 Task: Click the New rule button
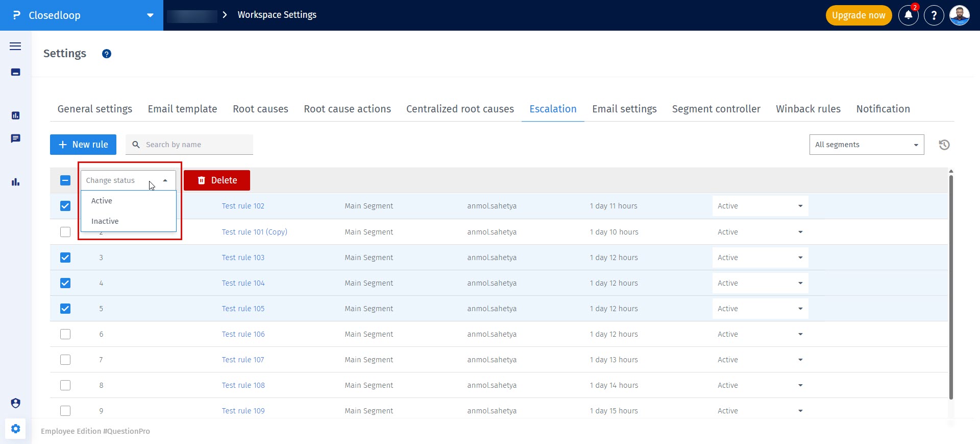pyautogui.click(x=83, y=145)
